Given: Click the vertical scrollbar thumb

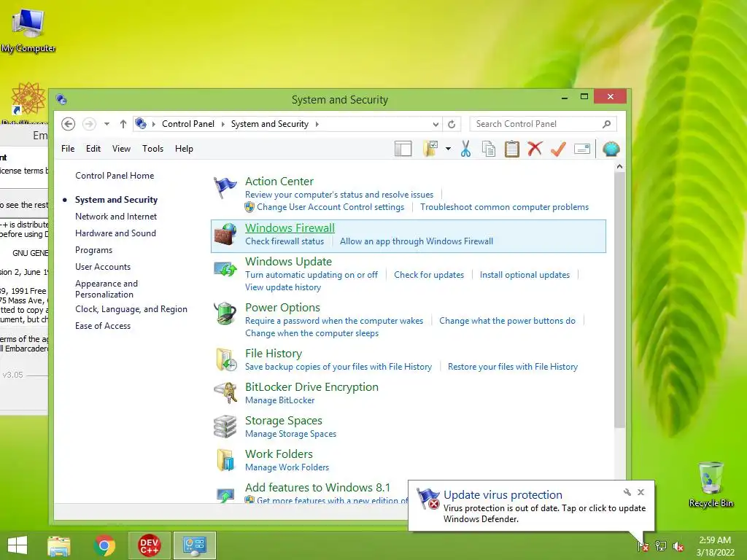Looking at the screenshot, I should pyautogui.click(x=619, y=300).
